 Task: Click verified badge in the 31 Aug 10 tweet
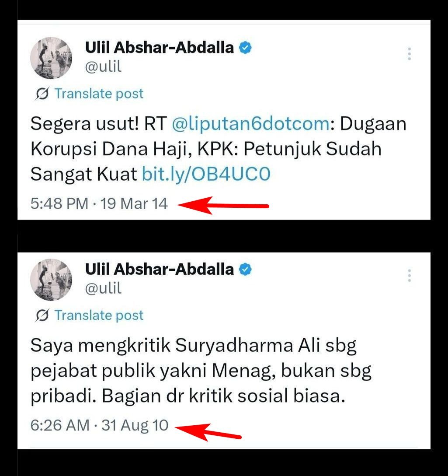(245, 269)
